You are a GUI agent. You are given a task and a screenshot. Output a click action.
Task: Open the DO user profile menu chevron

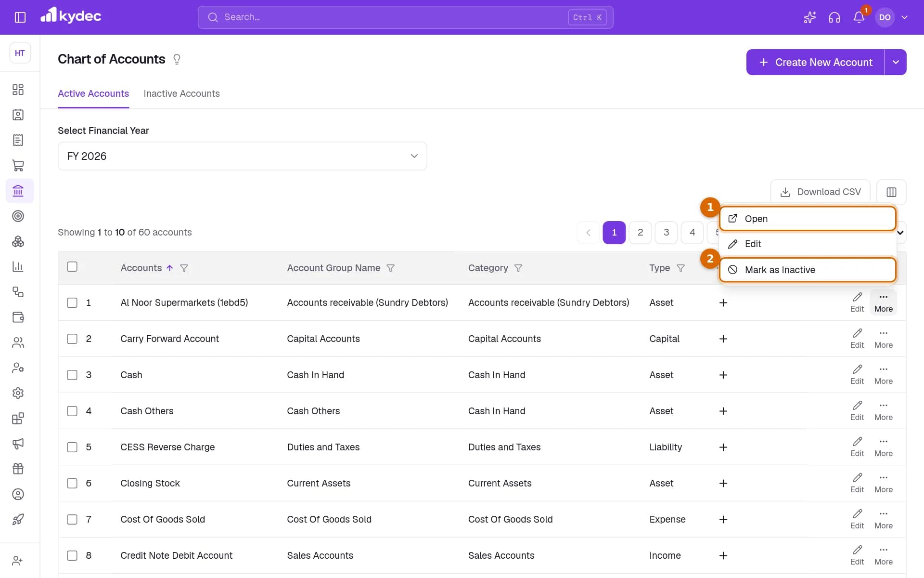coord(904,17)
